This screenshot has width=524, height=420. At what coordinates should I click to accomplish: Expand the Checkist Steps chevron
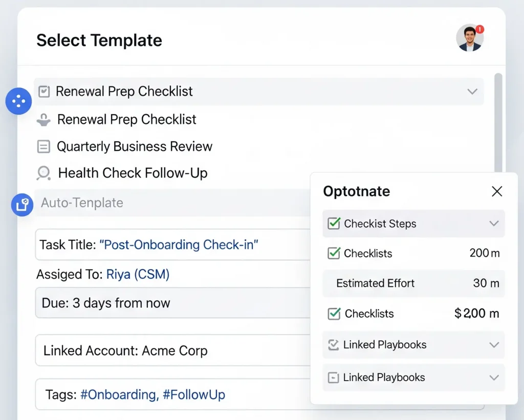(x=494, y=224)
